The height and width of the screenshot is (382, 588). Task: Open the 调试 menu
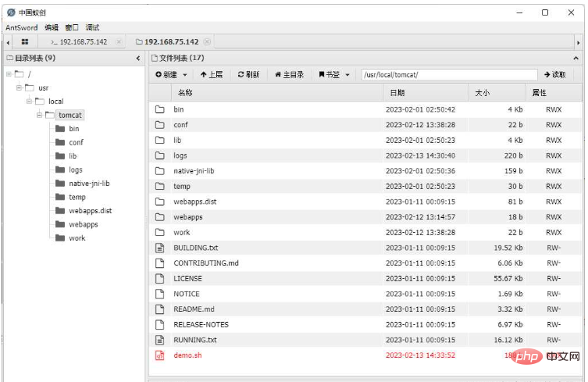[x=92, y=27]
